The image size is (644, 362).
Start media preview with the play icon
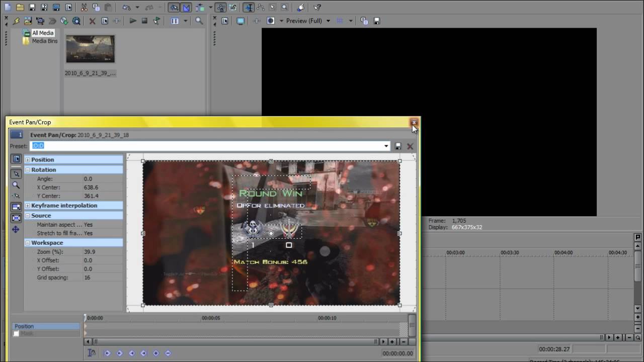point(133,21)
